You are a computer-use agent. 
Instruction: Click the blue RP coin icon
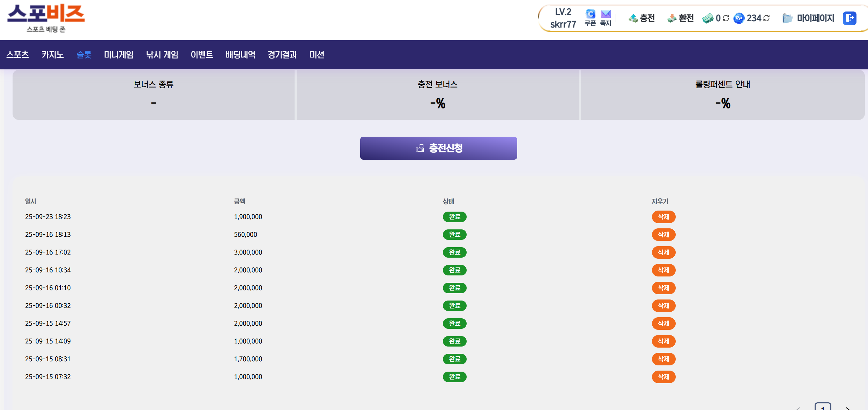click(739, 18)
